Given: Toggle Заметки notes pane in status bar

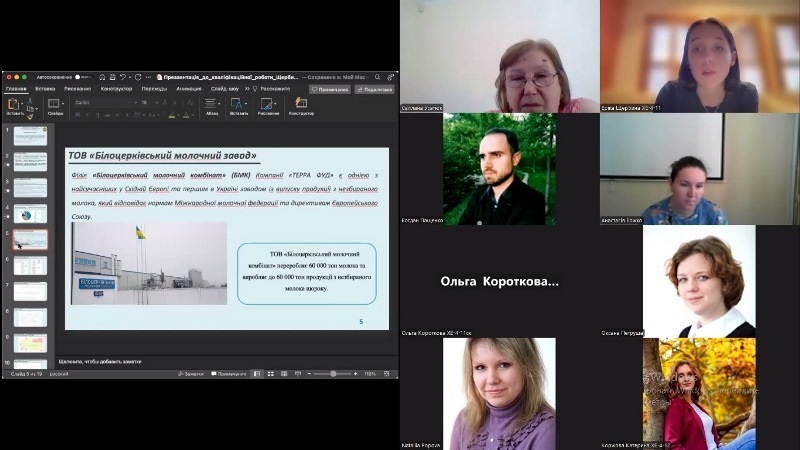Looking at the screenshot, I should tap(191, 374).
